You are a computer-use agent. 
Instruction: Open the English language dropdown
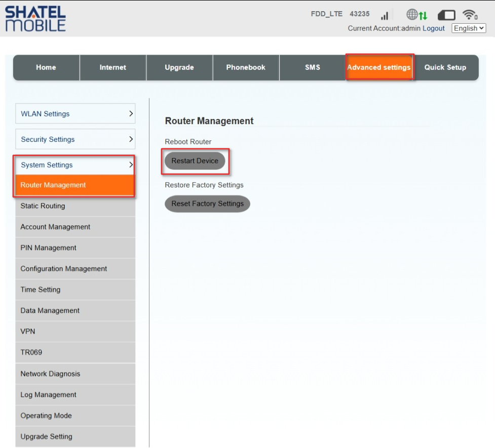pos(469,28)
